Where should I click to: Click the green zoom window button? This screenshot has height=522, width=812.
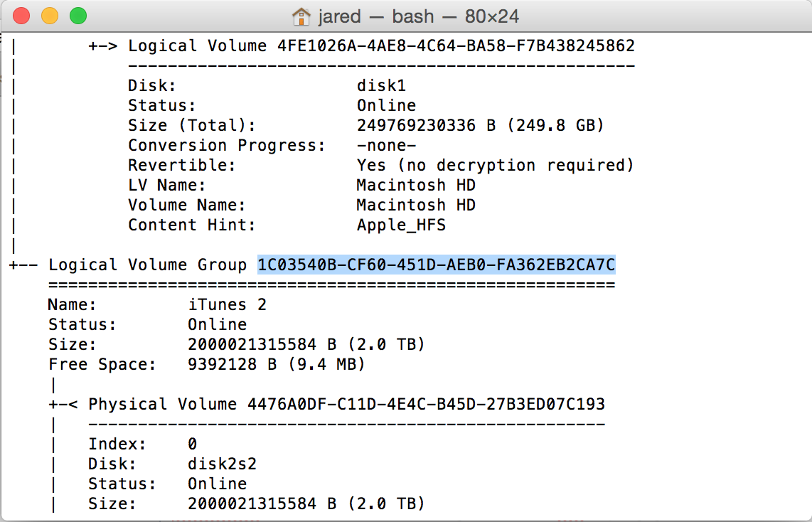point(78,16)
